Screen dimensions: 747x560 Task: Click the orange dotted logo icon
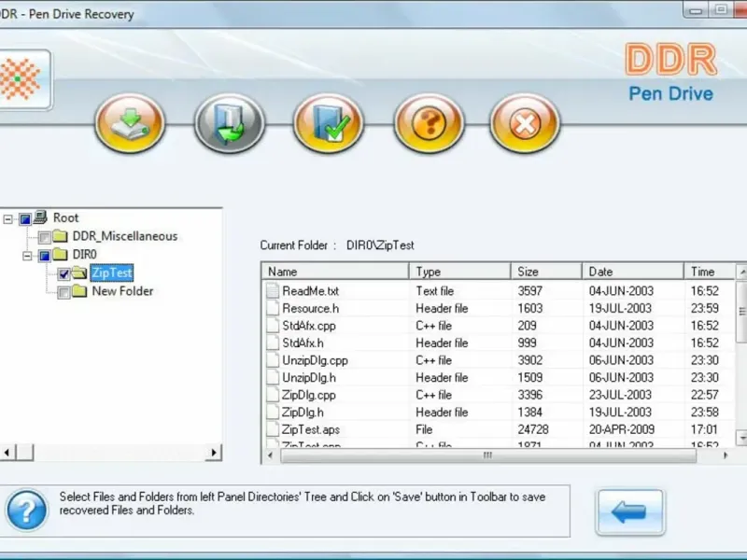coord(19,79)
